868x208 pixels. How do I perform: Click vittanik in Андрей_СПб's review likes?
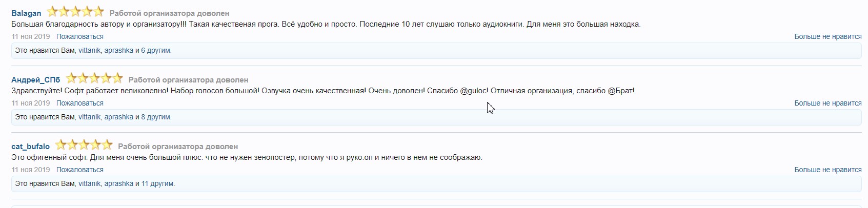pos(89,117)
